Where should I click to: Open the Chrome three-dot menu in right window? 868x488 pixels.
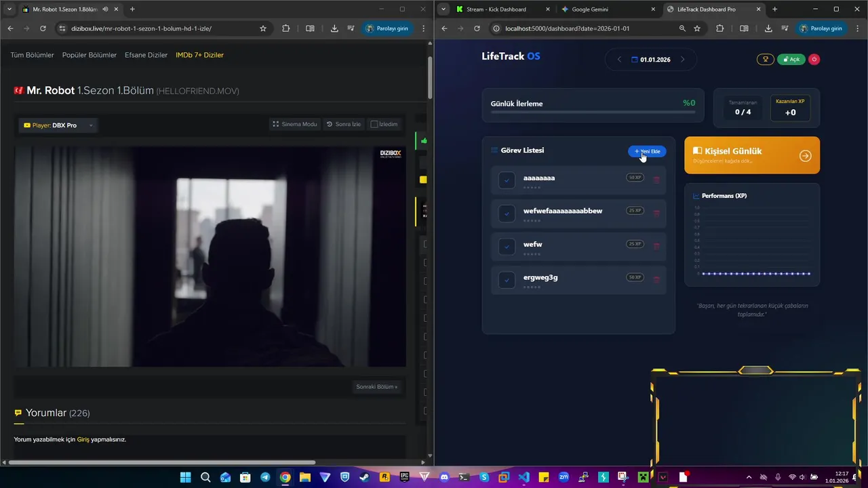tap(858, 28)
